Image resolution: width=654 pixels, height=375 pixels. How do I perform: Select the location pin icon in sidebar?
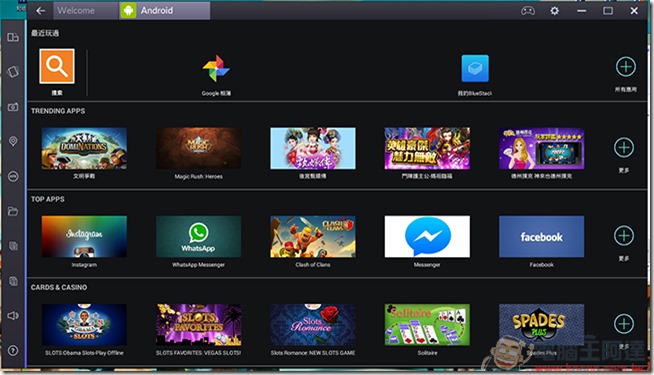[x=13, y=141]
